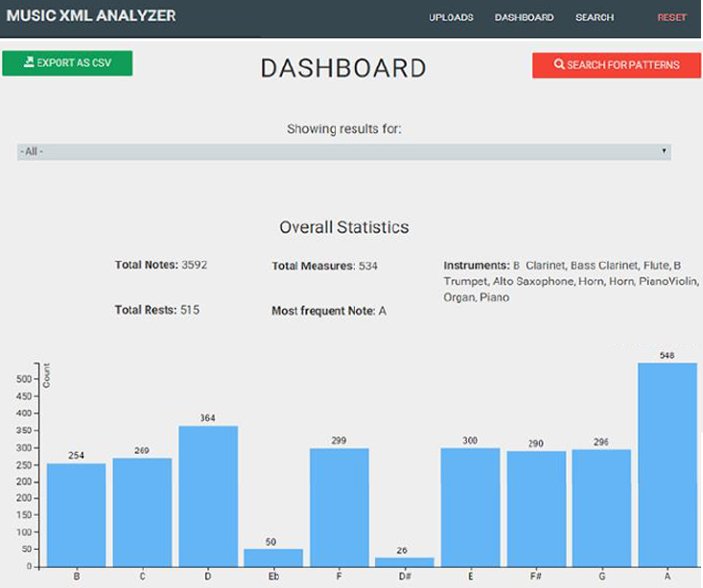Click the 50 value label above Eb
The height and width of the screenshot is (588, 703).
(270, 542)
